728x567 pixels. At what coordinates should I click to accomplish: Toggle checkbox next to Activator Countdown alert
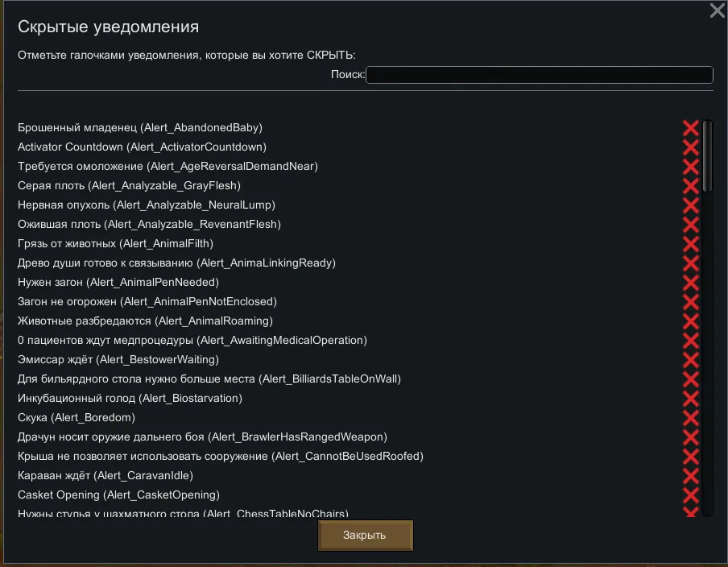coord(691,147)
